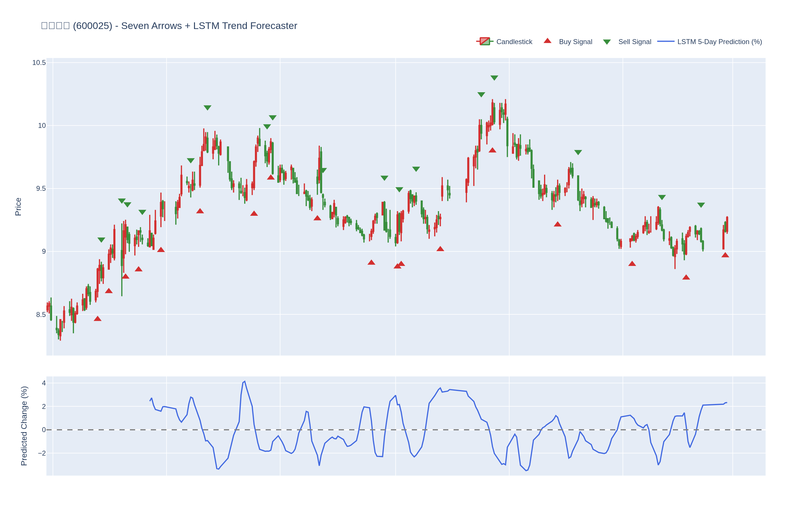Click the 8.5 tick label on price axis
Screen dimensions: 812x522
pyautogui.click(x=41, y=315)
